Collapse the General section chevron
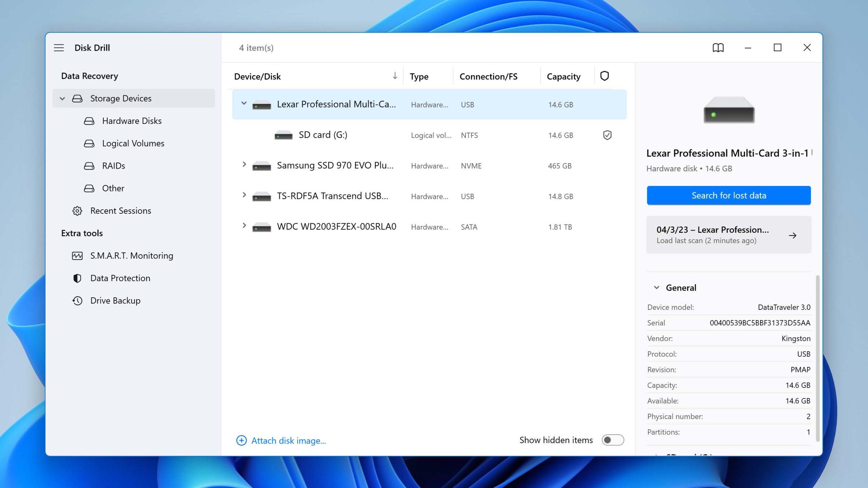Viewport: 868px width, 488px height. [656, 288]
